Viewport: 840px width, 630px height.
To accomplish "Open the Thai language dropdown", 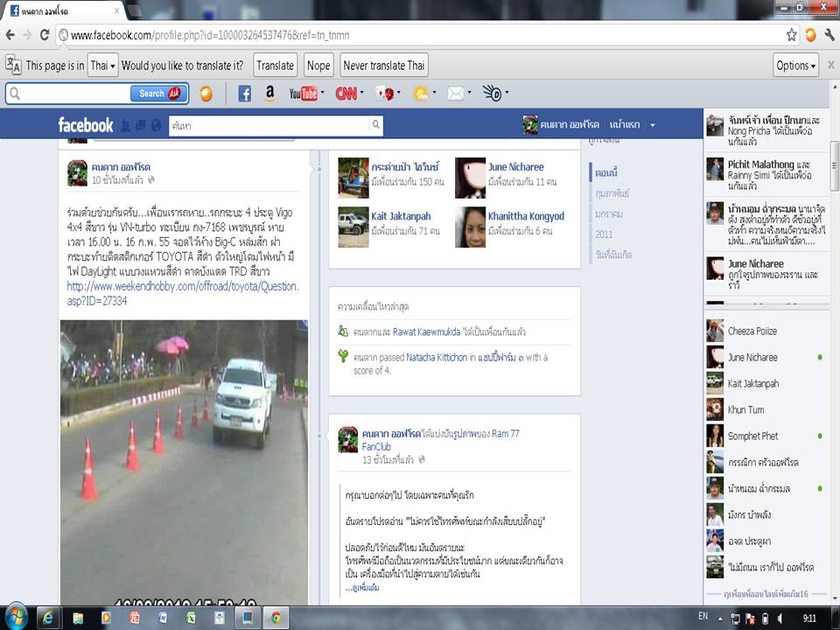I will 102,66.
